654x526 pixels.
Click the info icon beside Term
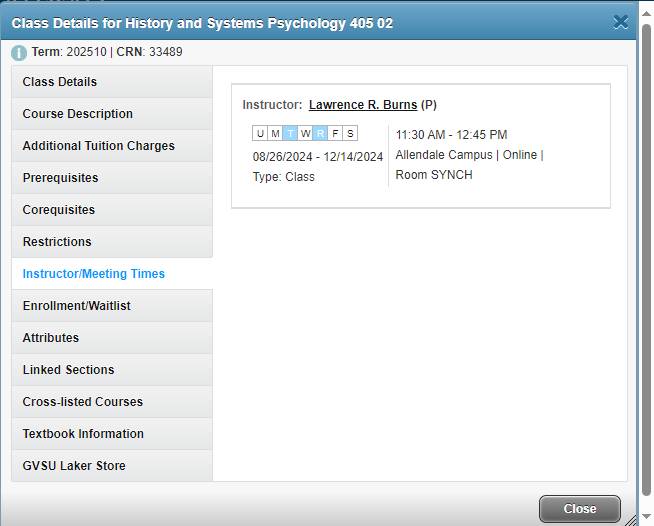[19, 53]
